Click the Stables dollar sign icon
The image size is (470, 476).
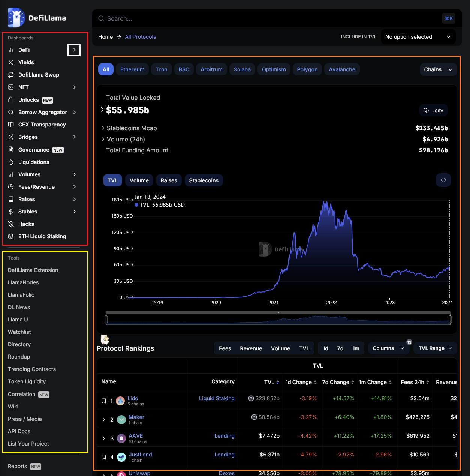pyautogui.click(x=11, y=212)
